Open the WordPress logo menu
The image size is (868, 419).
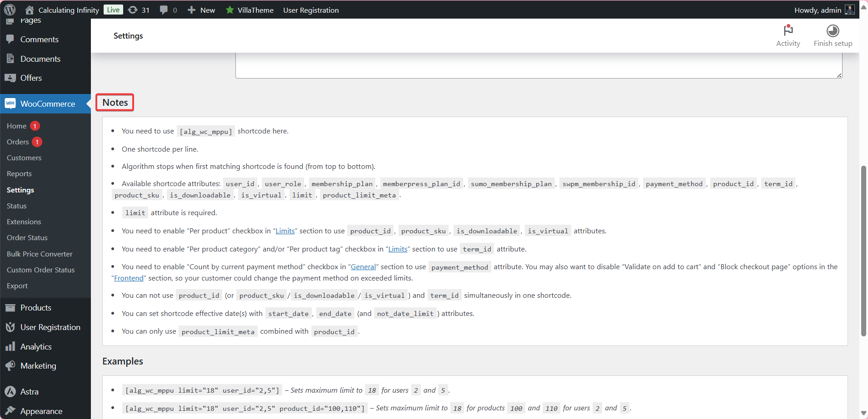pos(10,10)
